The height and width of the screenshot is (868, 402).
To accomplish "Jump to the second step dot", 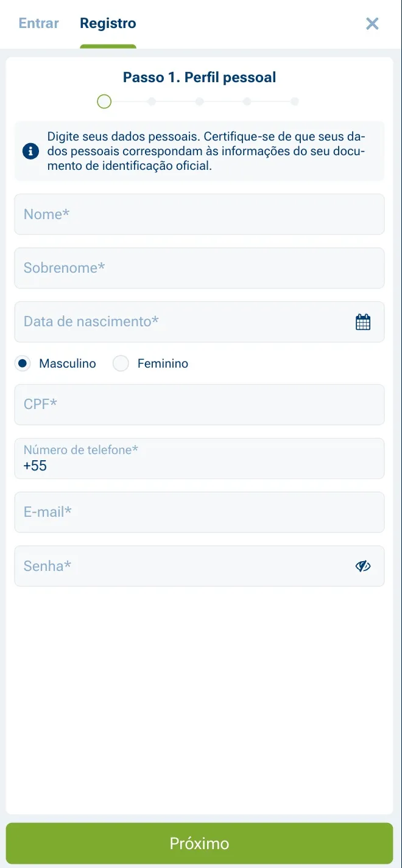I will (x=152, y=102).
